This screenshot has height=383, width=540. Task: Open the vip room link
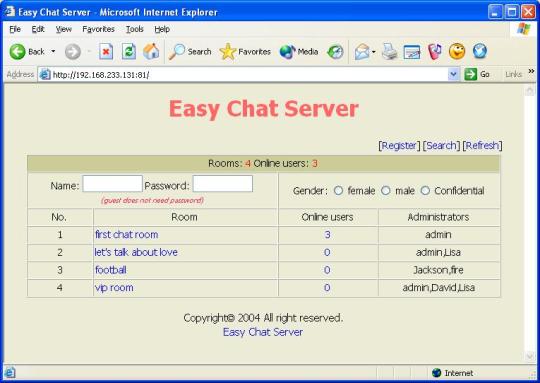[114, 288]
